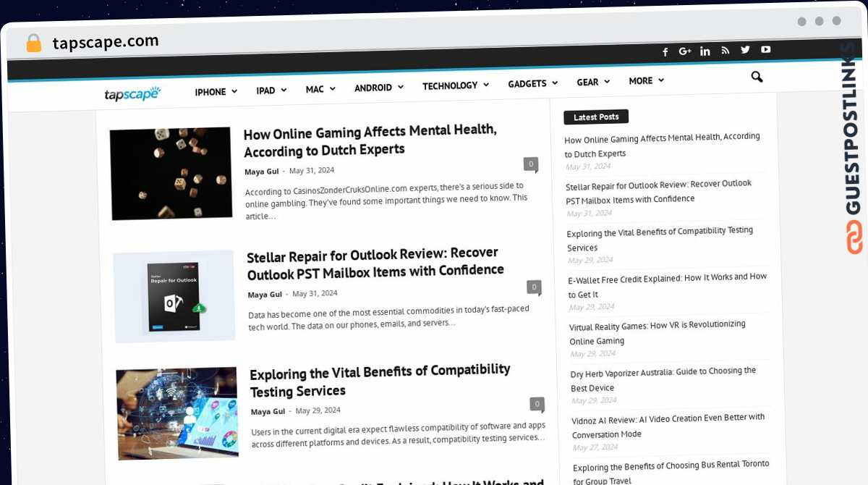868x485 pixels.
Task: Expand the ANDROID menu
Action: click(x=378, y=88)
